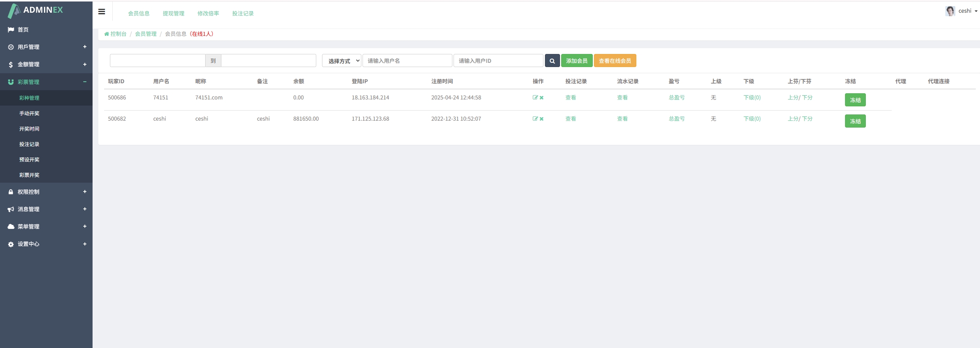The height and width of the screenshot is (348, 980).
Task: Click the ceshi profile avatar
Action: [x=950, y=11]
